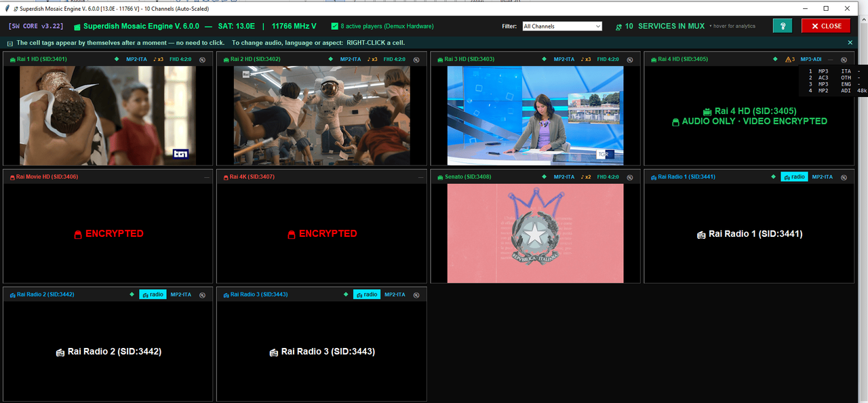Click the red CLOSE button
868x403 pixels.
[825, 26]
